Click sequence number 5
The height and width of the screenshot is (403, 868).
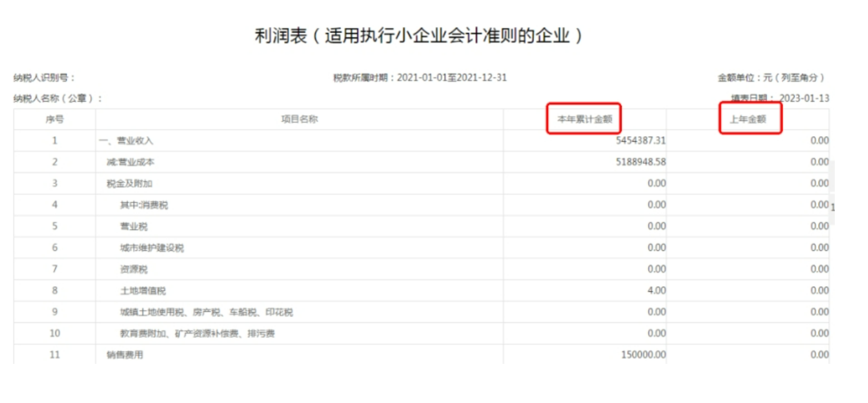pos(55,226)
